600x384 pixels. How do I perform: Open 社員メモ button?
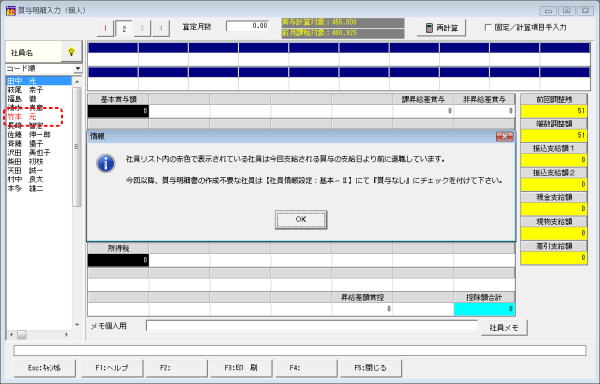coord(504,328)
